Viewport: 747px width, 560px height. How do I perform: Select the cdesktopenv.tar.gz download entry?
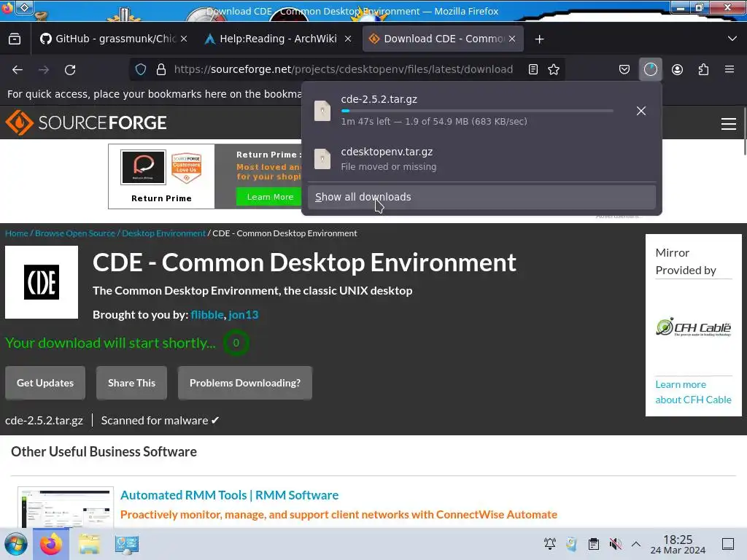481,159
